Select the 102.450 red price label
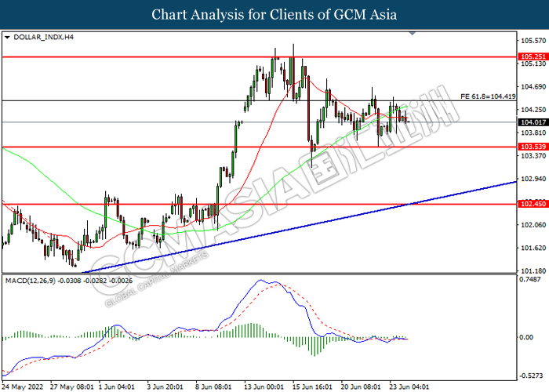Viewport: 549px width, 392px height. [533, 204]
